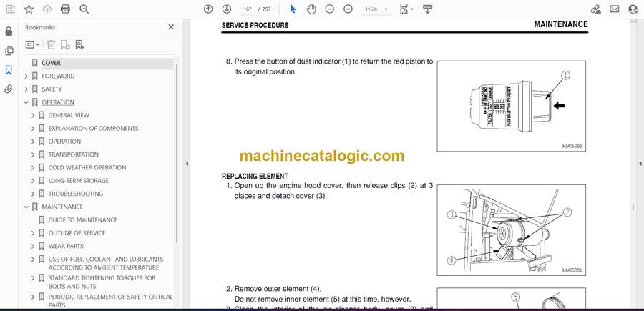Choose the selection arrow tool
The width and height of the screenshot is (644, 311).
coord(293,9)
